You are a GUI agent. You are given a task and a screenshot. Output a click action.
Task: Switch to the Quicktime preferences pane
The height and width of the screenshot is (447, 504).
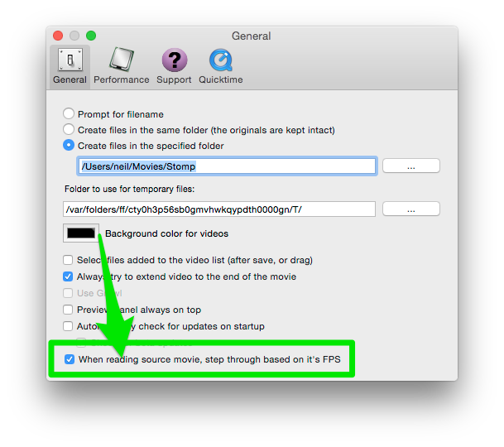pos(220,66)
